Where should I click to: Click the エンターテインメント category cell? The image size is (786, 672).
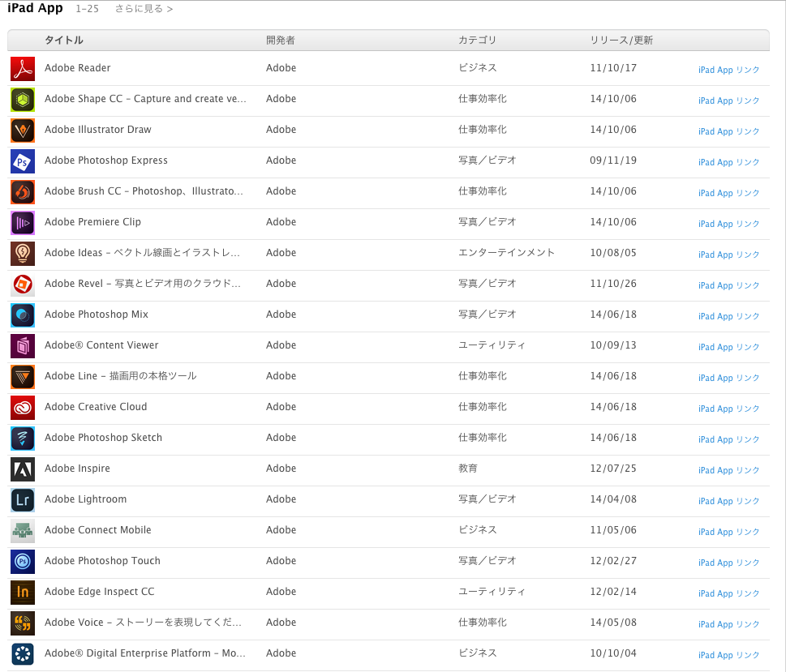click(506, 253)
